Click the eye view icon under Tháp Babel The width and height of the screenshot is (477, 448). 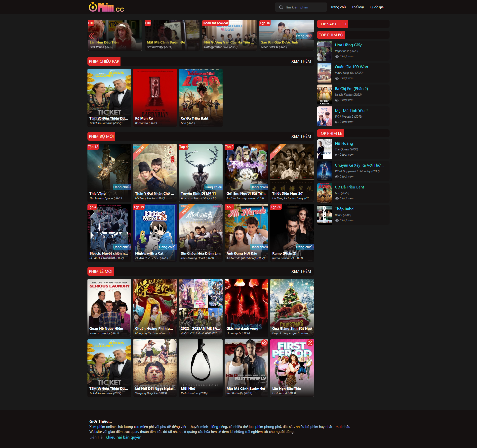(337, 221)
